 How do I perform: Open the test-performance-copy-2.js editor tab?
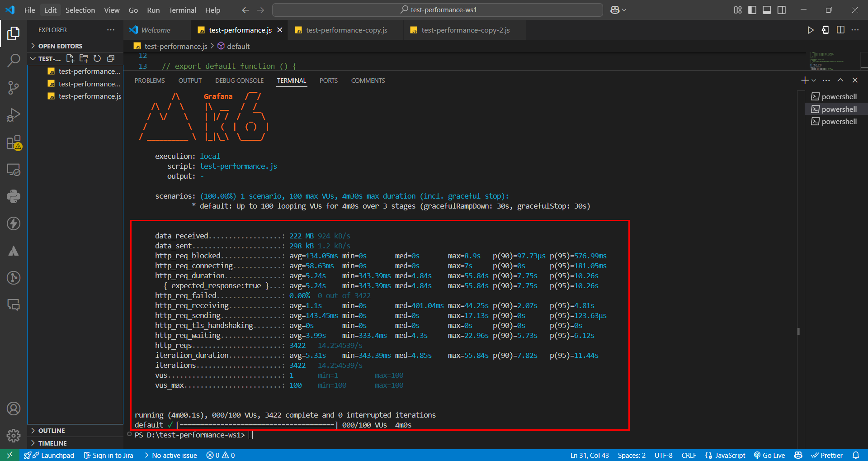466,30
